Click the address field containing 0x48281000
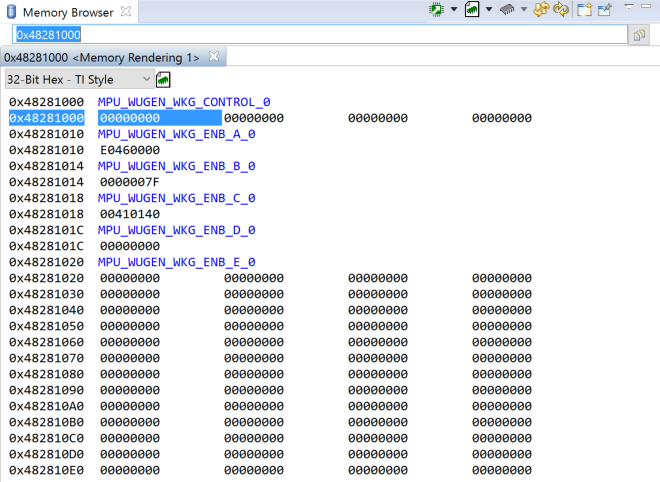The height and width of the screenshot is (482, 660). 320,35
